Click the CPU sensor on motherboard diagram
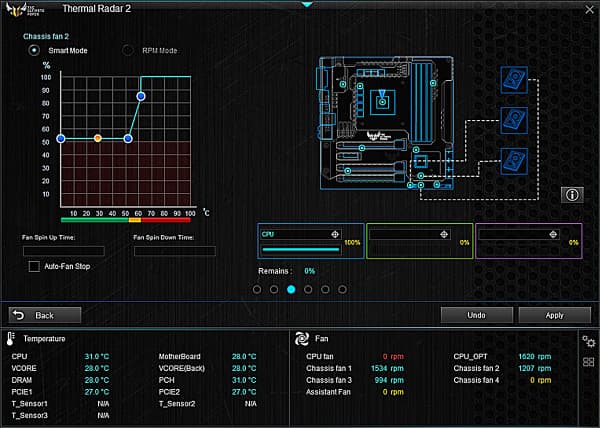Screen dimensions: 600x428 (x=382, y=102)
